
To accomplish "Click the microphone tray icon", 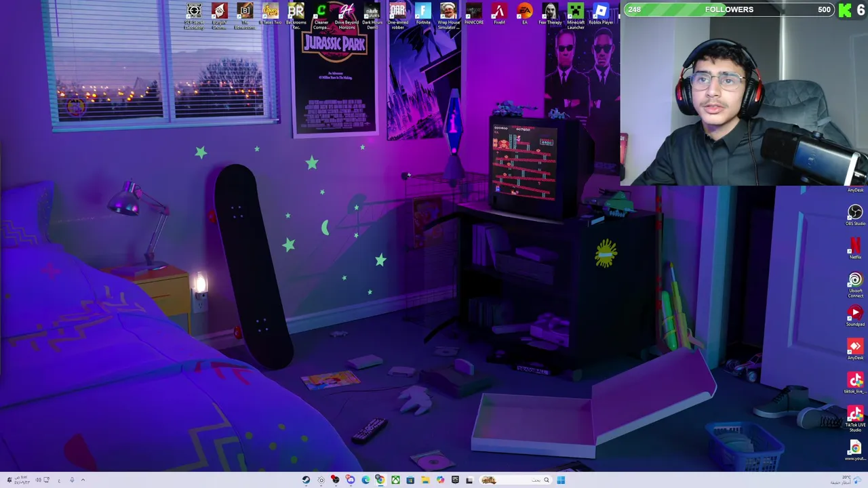I will (71, 480).
